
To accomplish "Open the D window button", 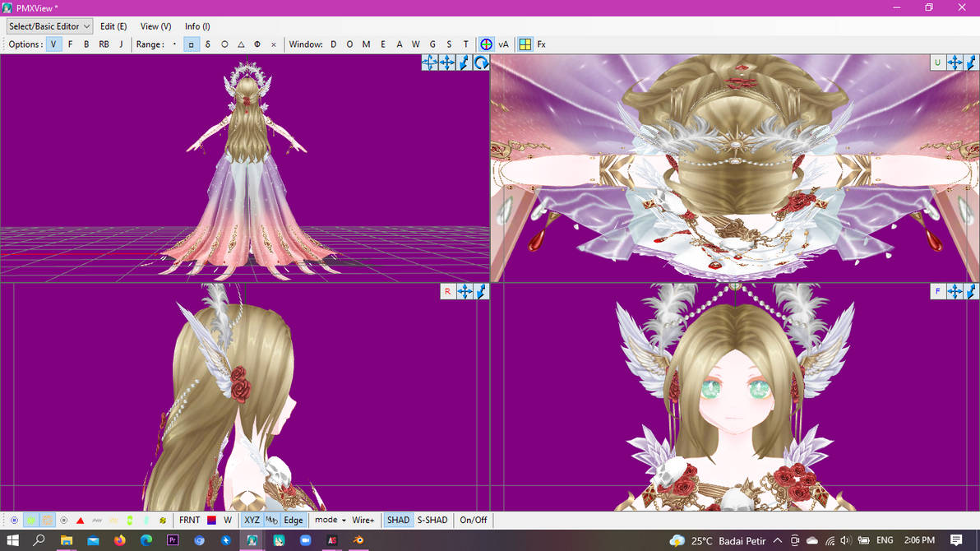I will (333, 44).
